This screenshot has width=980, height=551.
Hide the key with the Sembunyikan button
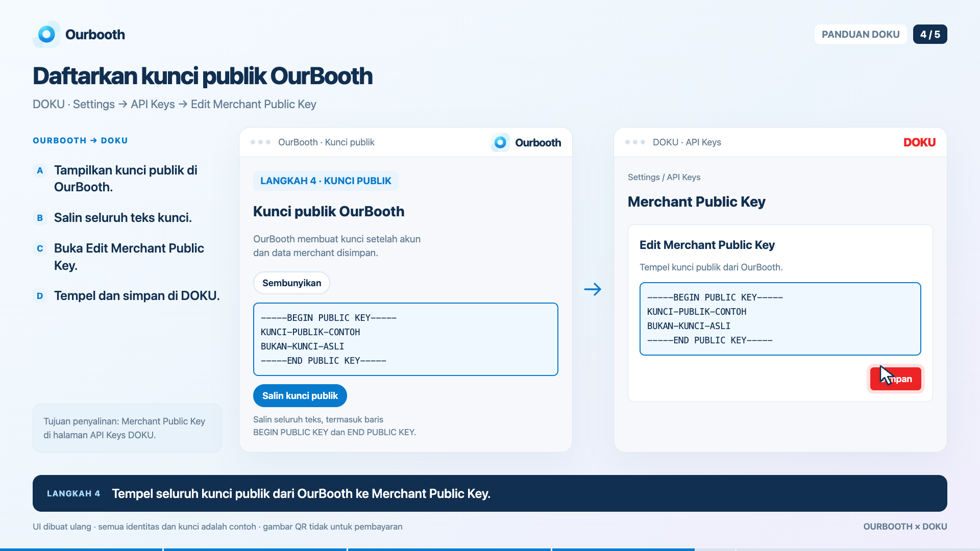point(291,283)
